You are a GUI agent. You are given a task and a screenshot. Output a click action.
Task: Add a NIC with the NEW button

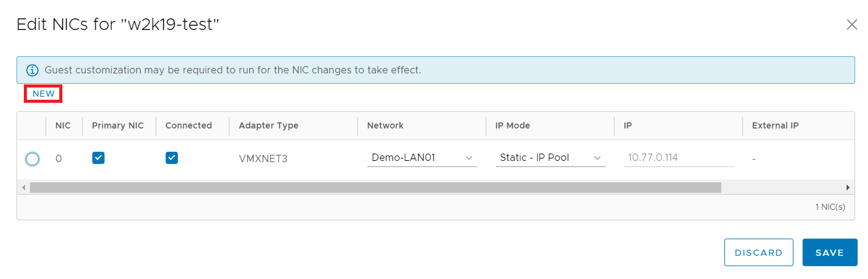[x=43, y=94]
